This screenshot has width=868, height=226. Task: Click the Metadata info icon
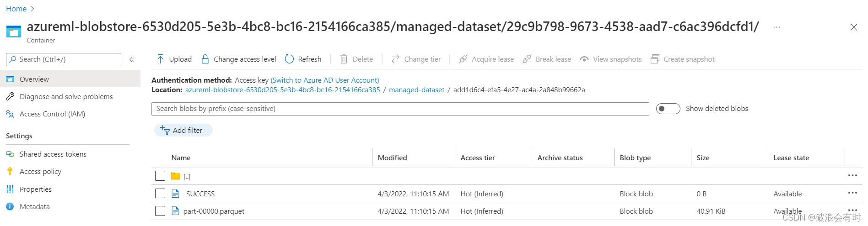tap(10, 206)
